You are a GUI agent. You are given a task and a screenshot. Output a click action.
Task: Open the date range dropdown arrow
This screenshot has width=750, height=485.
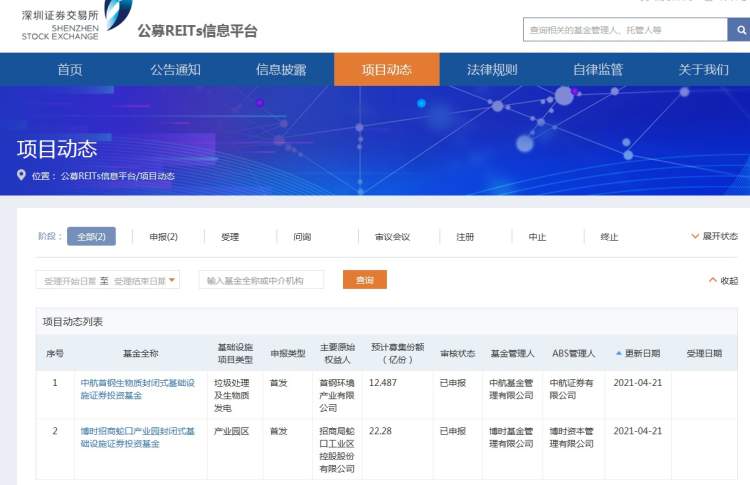click(172, 280)
